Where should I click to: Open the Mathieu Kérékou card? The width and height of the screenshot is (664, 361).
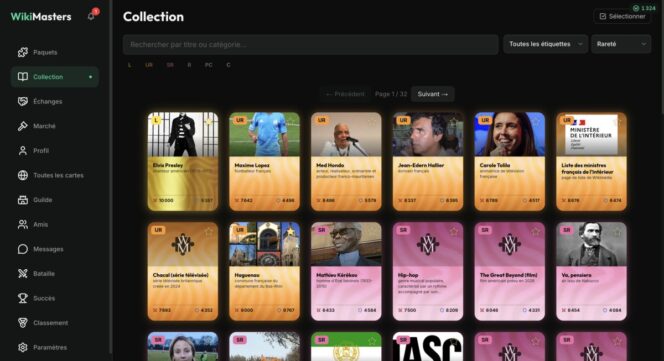click(x=346, y=271)
